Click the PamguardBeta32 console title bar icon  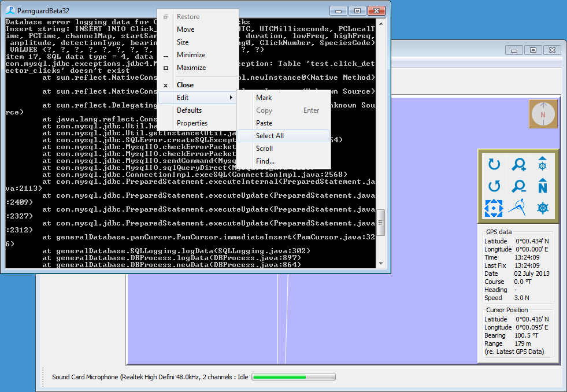coord(10,10)
